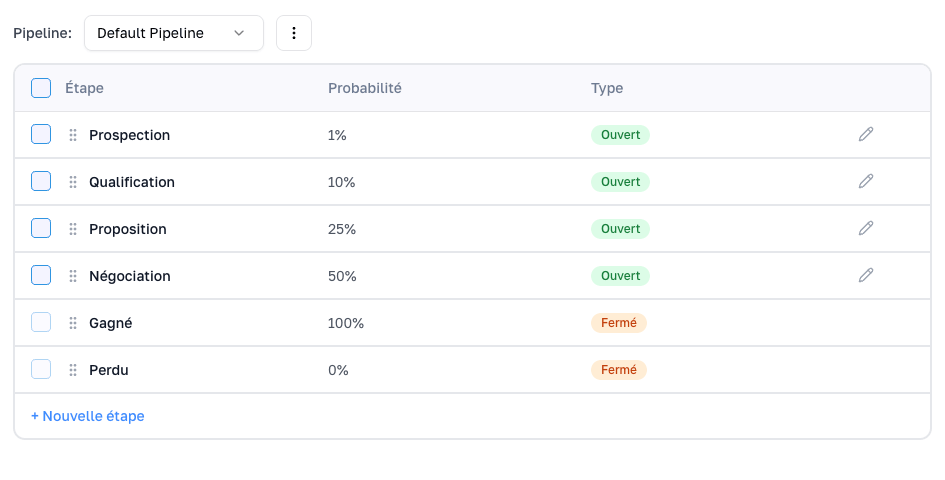Click the edit pencil for Prospection

[866, 134]
